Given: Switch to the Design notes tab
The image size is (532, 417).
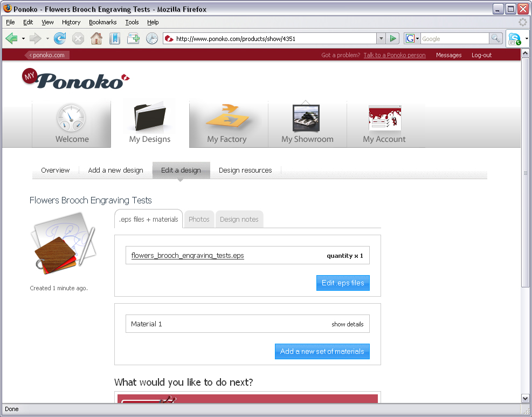Looking at the screenshot, I should click(239, 220).
